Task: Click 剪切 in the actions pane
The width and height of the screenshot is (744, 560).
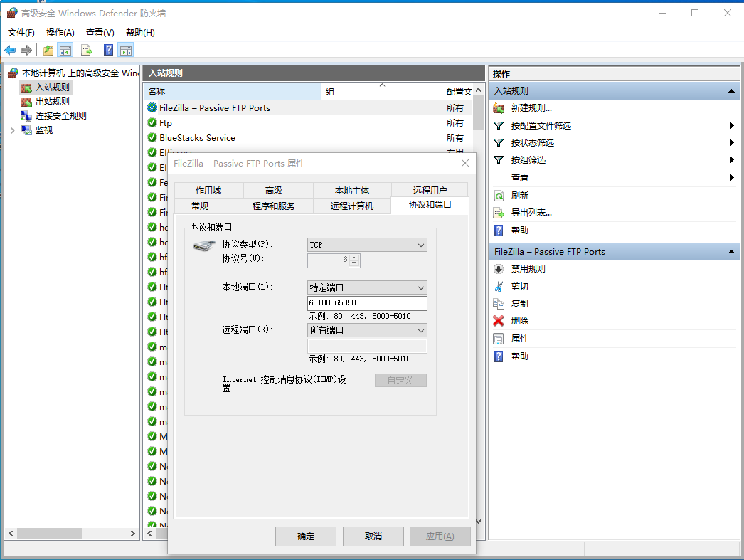Action: coord(519,287)
